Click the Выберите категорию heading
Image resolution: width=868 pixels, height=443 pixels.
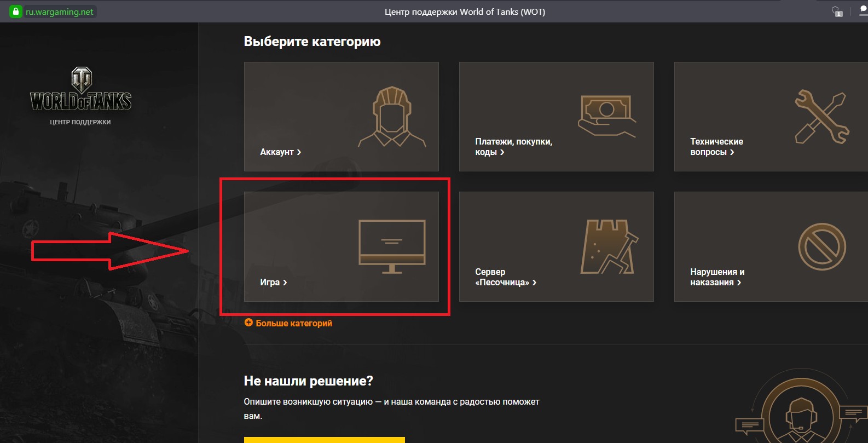[x=312, y=42]
